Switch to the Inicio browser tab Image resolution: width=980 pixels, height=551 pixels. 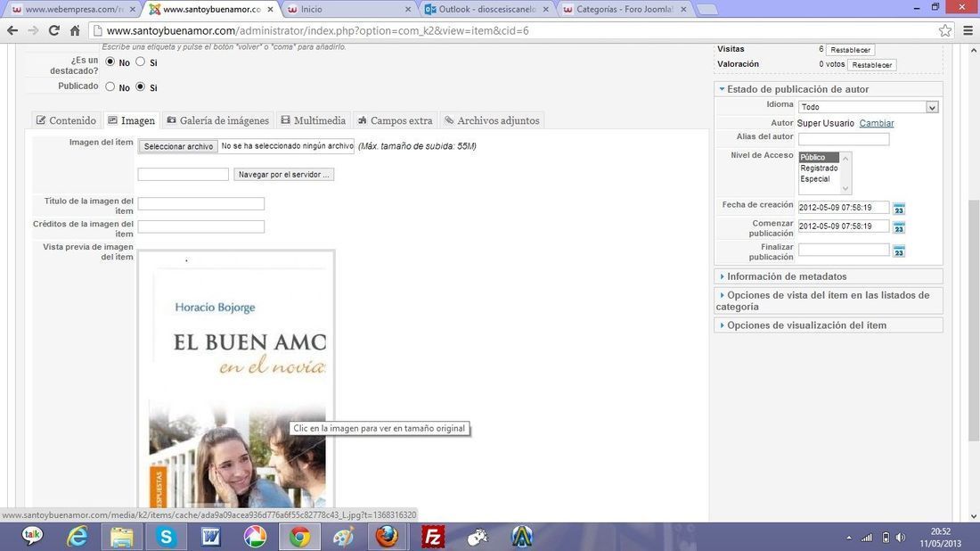tap(347, 10)
